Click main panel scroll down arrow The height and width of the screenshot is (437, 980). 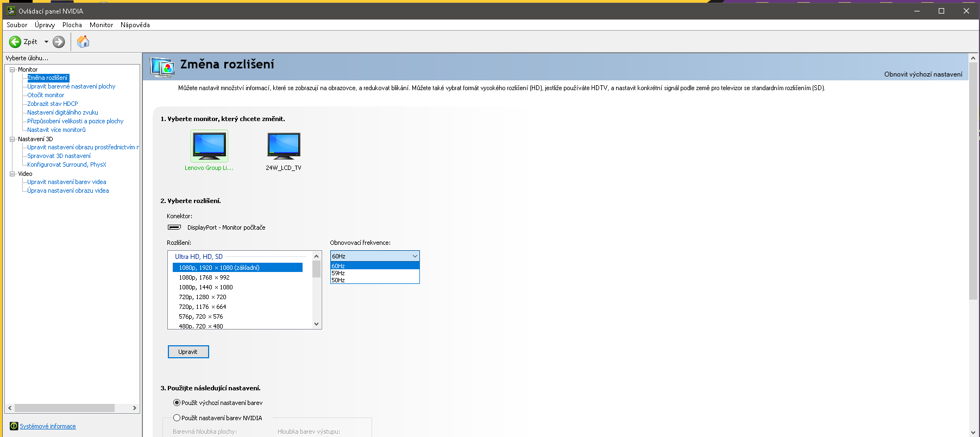click(x=973, y=433)
